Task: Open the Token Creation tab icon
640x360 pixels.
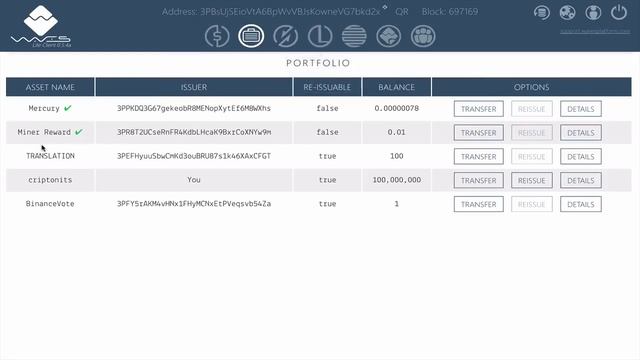Action: click(x=389, y=36)
